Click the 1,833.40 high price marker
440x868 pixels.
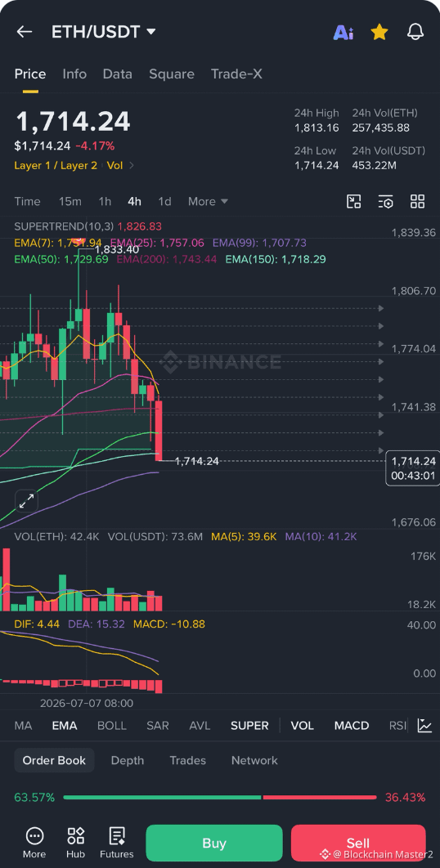(117, 249)
